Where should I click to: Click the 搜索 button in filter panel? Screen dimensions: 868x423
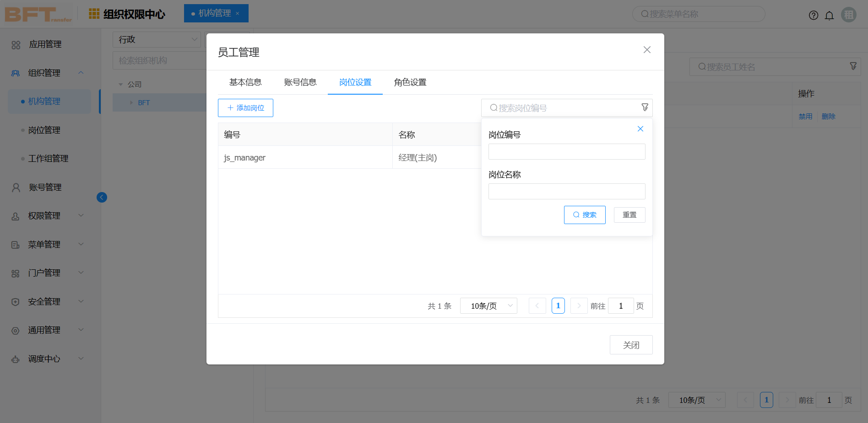[x=584, y=215]
